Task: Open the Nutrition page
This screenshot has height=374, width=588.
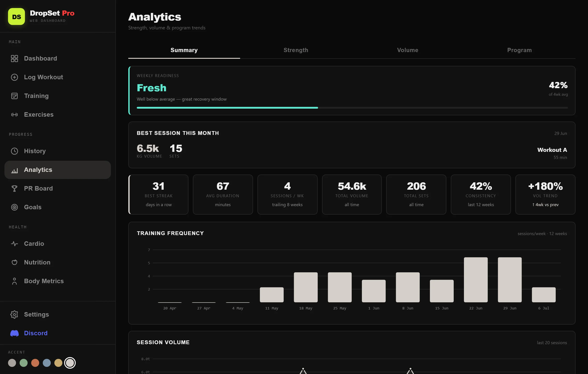Action: point(58,262)
